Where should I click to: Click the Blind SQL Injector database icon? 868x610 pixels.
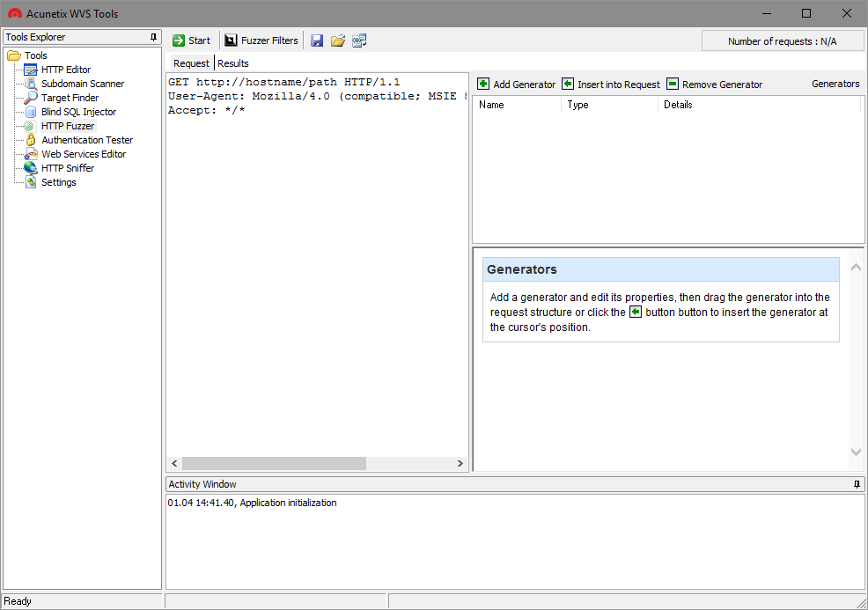[x=31, y=112]
